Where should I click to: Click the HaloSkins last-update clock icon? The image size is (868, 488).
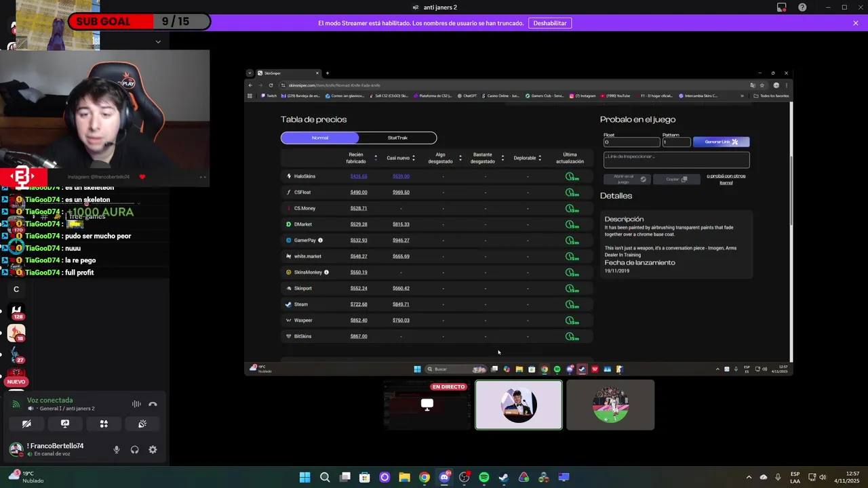pos(572,176)
